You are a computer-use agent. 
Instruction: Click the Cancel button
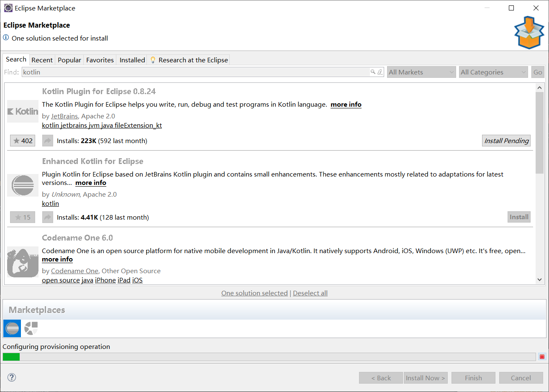(521, 378)
